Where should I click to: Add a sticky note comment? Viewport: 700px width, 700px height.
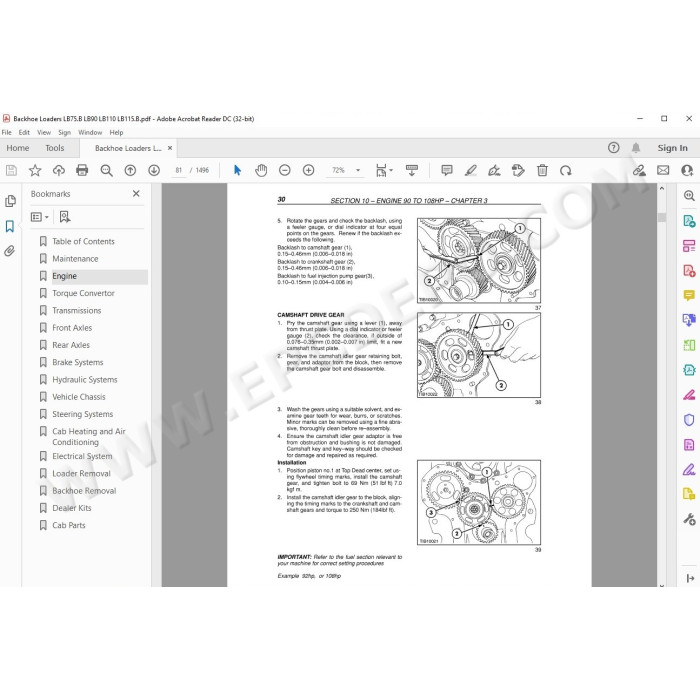coord(447,170)
